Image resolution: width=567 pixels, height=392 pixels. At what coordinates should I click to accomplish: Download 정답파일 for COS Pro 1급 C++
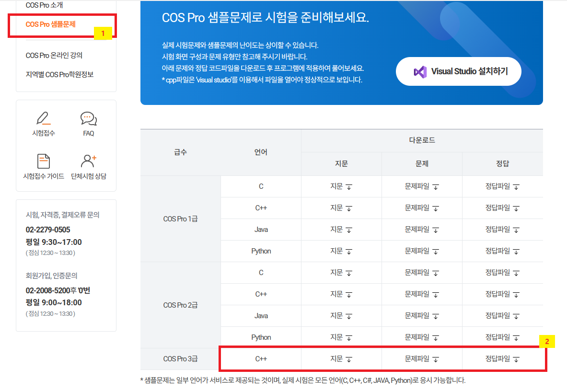click(x=502, y=208)
